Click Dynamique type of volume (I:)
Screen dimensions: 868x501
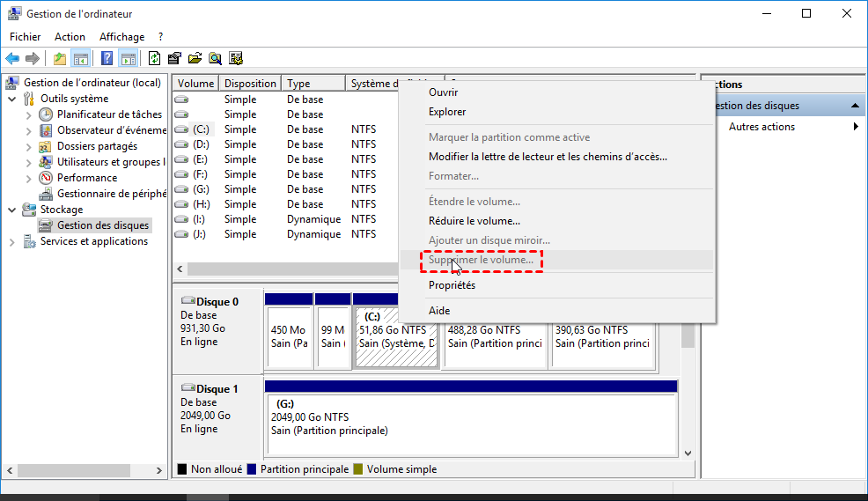pos(314,219)
